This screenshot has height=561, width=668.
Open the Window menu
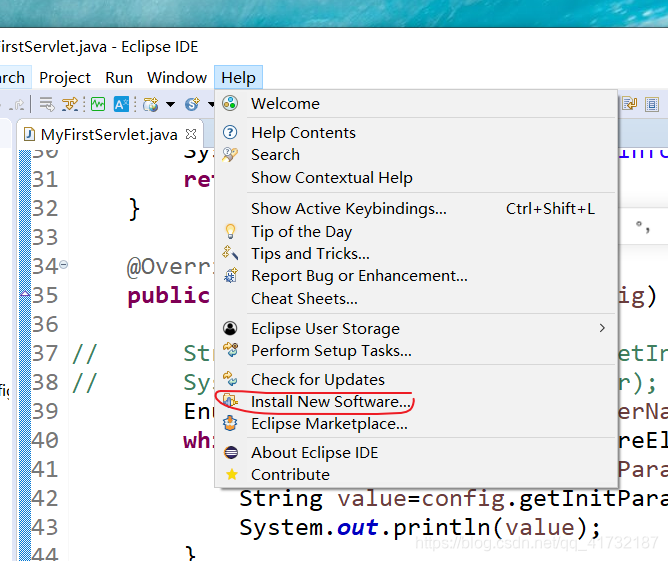(177, 78)
